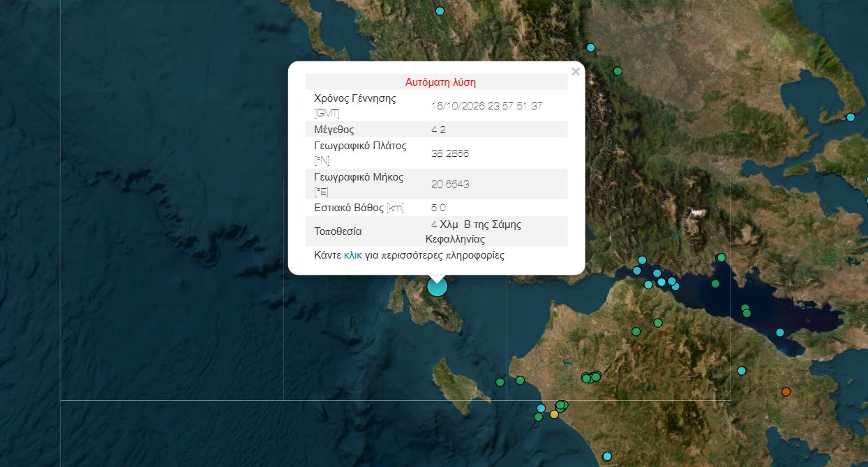Viewport: 868px width, 467px height.
Task: Click the red Αυτόματη λύση header
Action: (440, 82)
